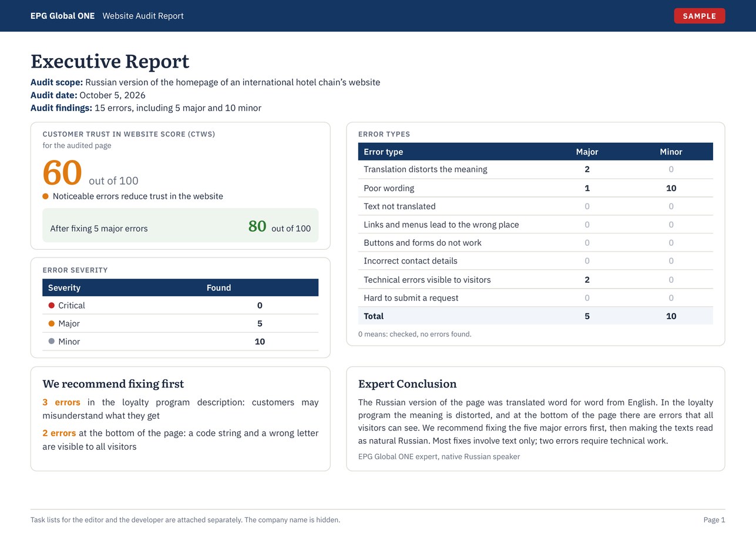Click the 'Text not translated' row label
The height and width of the screenshot is (535, 756).
point(399,206)
